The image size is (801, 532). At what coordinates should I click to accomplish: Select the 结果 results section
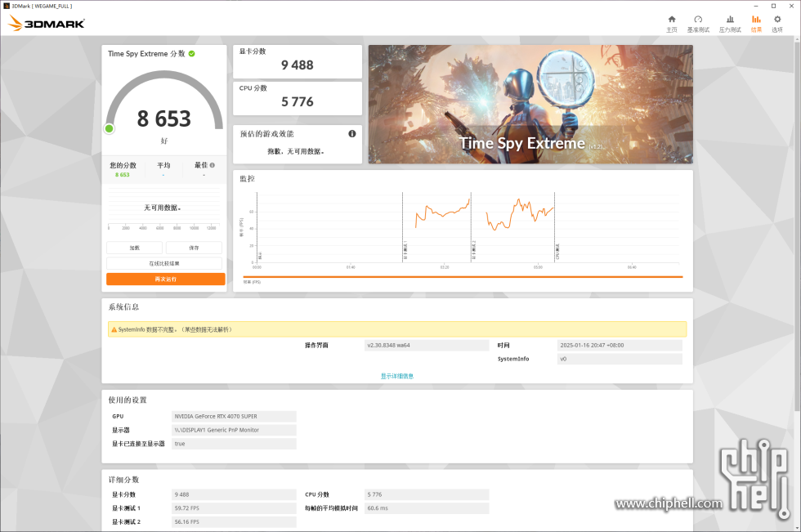click(756, 24)
